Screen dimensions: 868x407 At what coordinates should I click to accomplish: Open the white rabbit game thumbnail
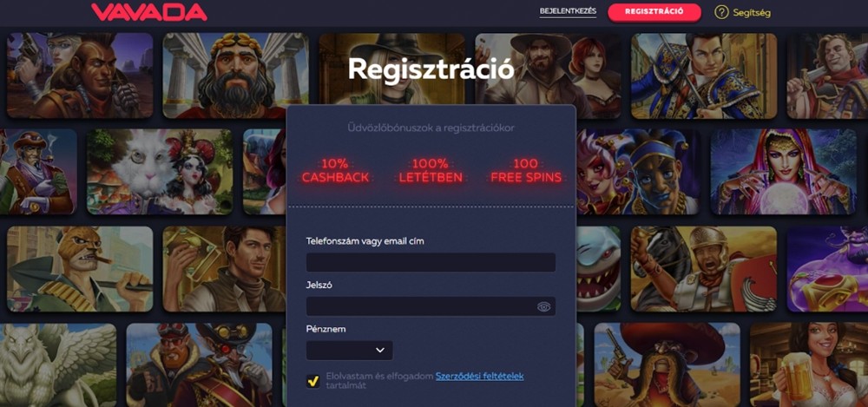160,172
